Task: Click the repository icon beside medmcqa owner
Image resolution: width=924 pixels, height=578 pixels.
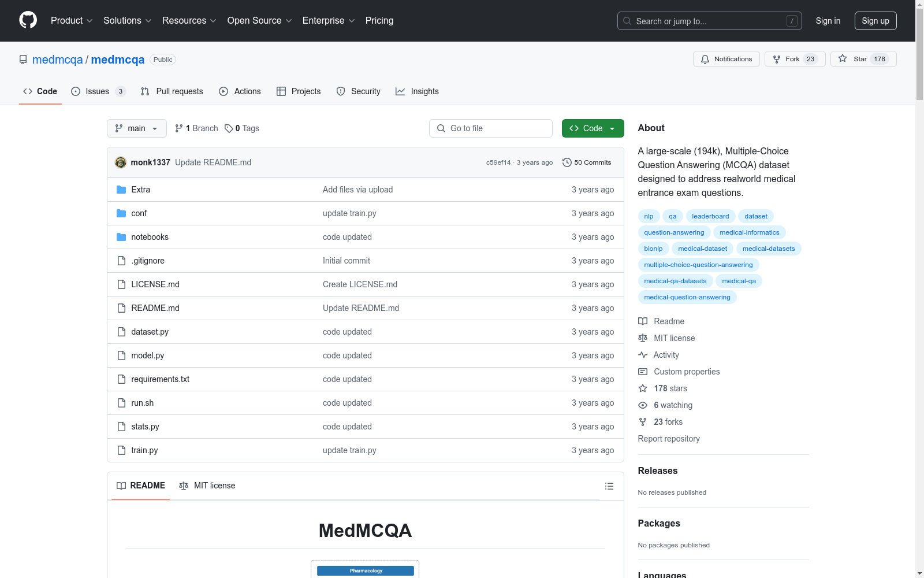Action: coord(23,60)
